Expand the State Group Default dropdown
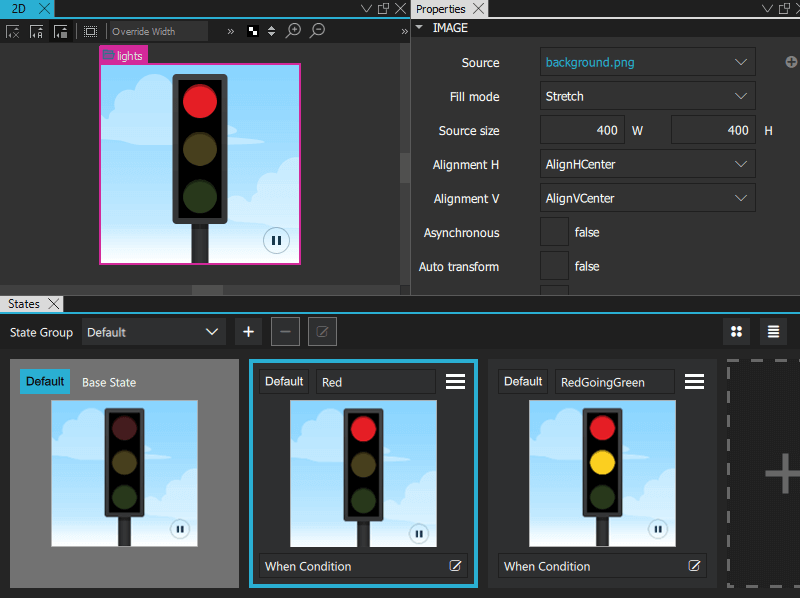Image resolution: width=800 pixels, height=598 pixels. 154,332
